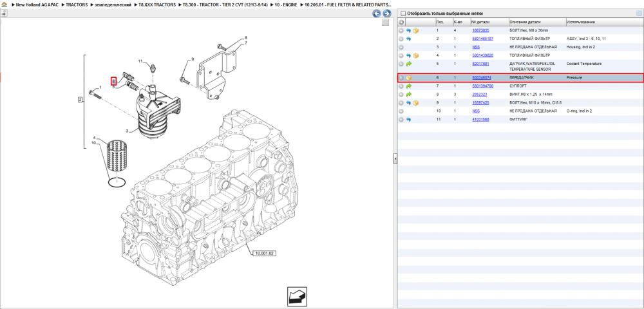
Task: Click blue replacement arrow for part 41031568
Action: (x=409, y=119)
